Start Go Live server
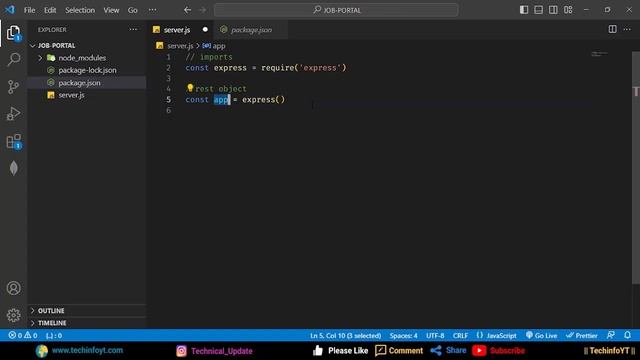Viewport: 640px width, 360px height. point(542,336)
